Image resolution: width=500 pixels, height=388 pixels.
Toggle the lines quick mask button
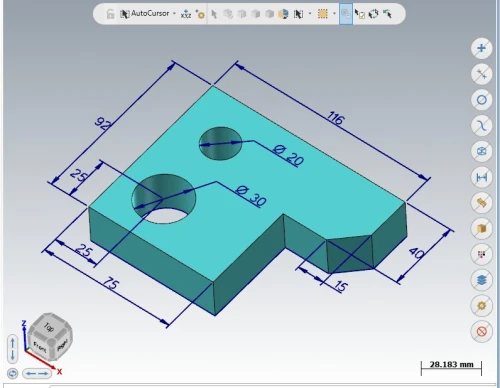(x=481, y=74)
